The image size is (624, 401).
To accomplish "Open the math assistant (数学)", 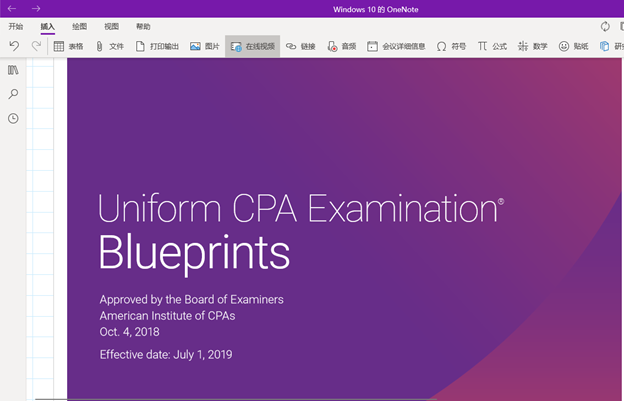I will (532, 47).
